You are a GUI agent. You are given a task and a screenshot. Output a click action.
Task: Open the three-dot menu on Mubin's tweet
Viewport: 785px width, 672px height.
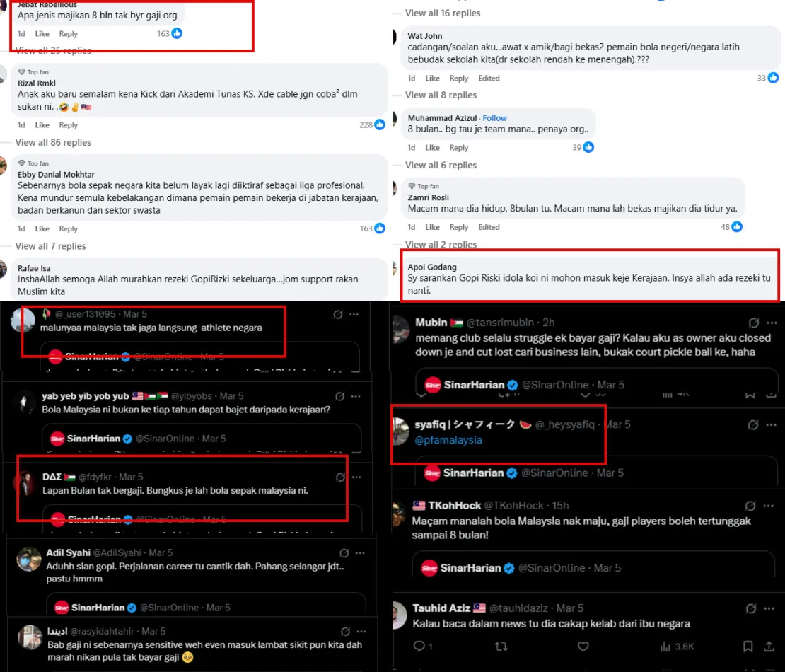pos(772,323)
